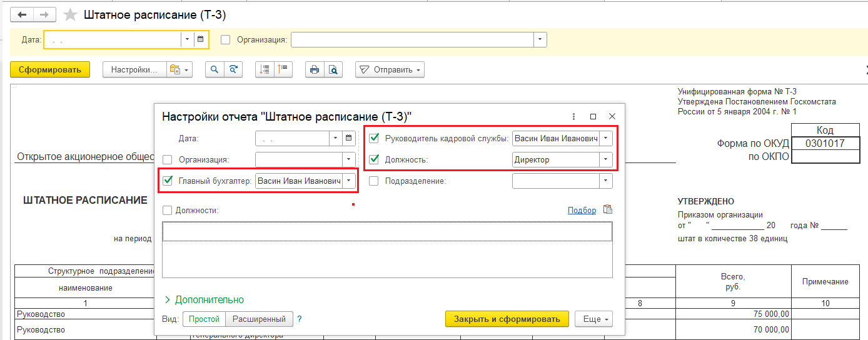Switch to the Расширенный view mode
Image resolution: width=868 pixels, height=340 pixels.
[x=259, y=319]
